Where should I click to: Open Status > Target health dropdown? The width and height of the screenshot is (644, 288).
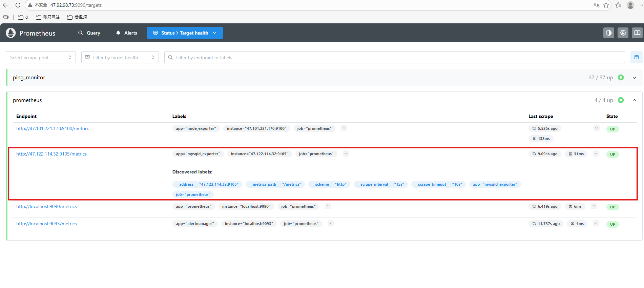click(185, 33)
